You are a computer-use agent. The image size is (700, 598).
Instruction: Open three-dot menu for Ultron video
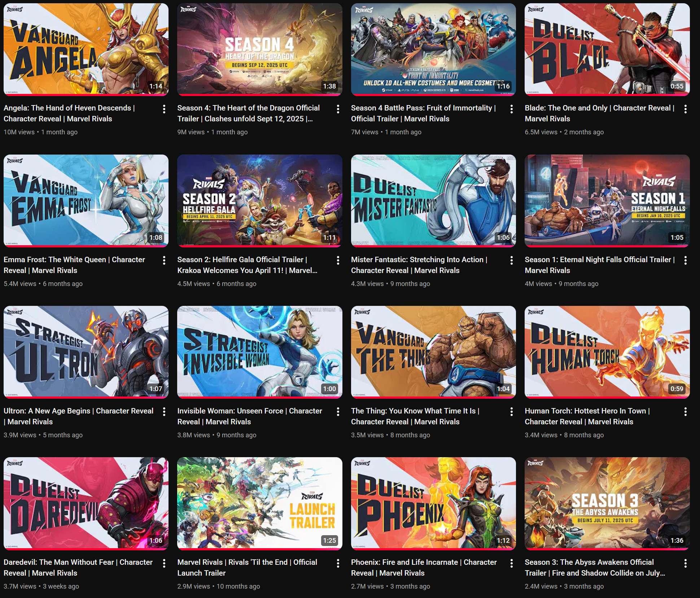click(x=164, y=412)
